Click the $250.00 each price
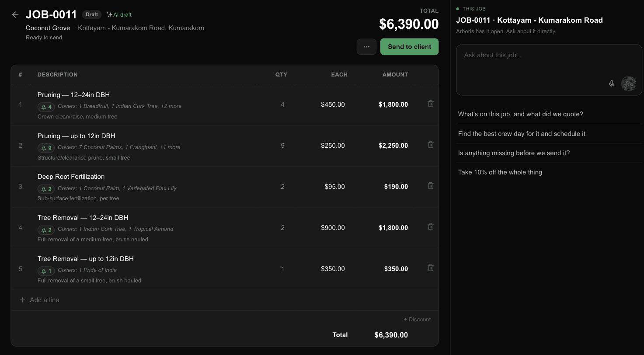This screenshot has height=355, width=644. [333, 146]
